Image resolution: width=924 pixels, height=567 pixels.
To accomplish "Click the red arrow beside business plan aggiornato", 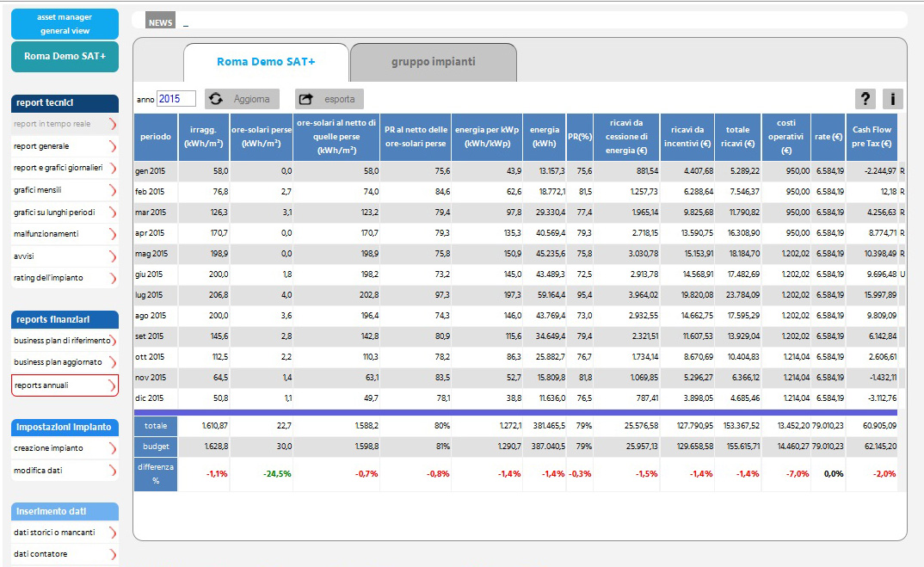I will point(113,362).
